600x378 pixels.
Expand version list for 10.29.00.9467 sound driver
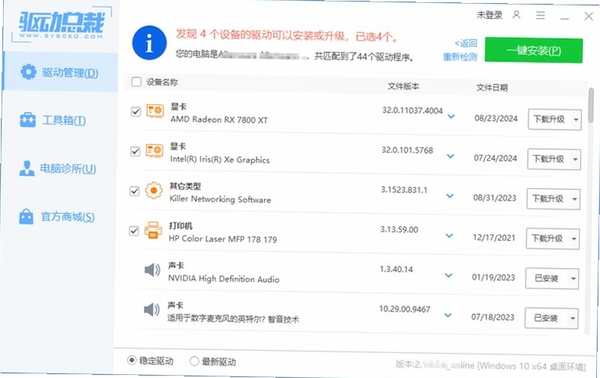point(448,315)
